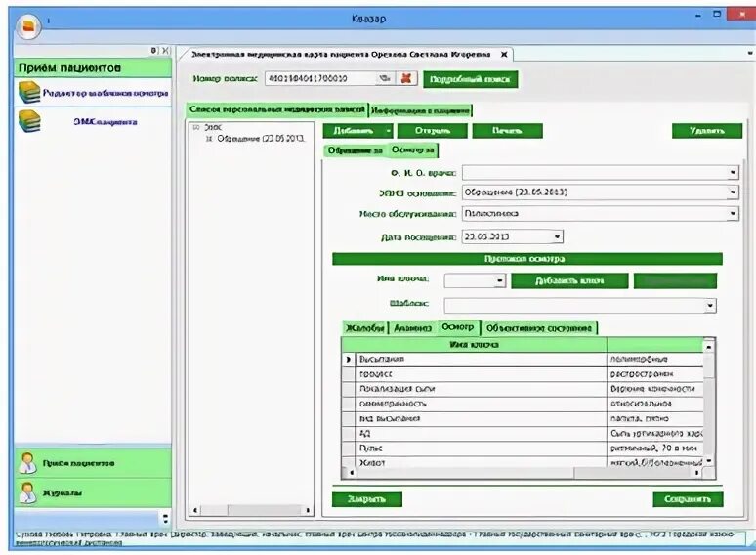Click the Протокол осмотра section header
Image resolution: width=756 pixels, height=555 pixels.
pos(527,259)
